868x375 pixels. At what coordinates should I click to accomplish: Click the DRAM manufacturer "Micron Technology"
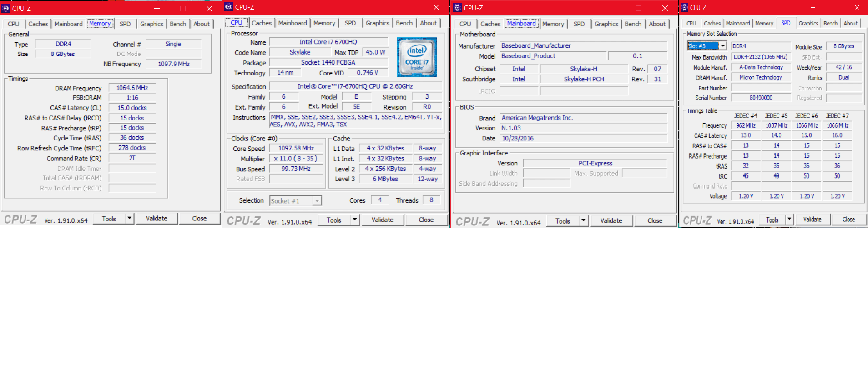761,78
